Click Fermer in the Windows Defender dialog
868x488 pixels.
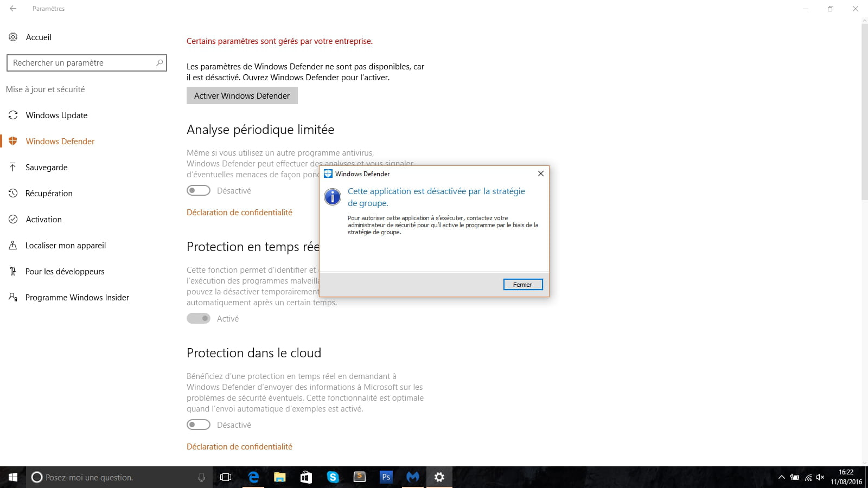[x=523, y=285]
